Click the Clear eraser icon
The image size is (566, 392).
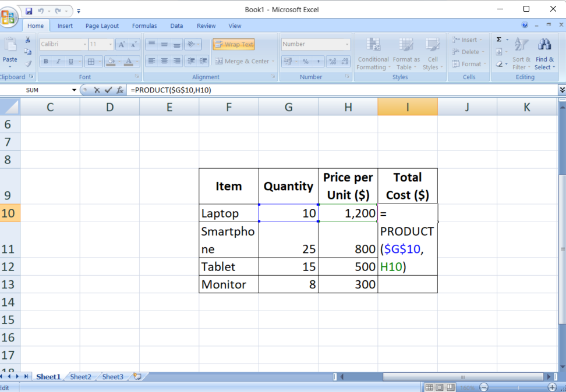pyautogui.click(x=499, y=64)
